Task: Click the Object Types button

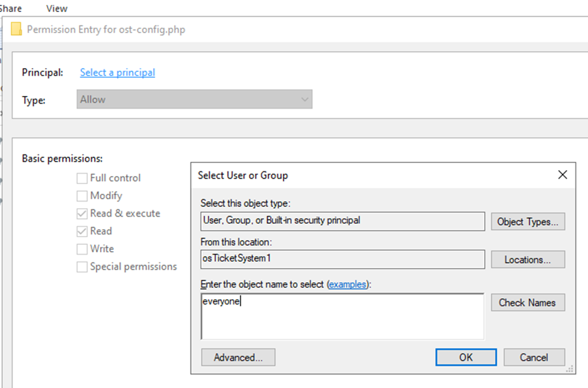Action: coord(528,221)
